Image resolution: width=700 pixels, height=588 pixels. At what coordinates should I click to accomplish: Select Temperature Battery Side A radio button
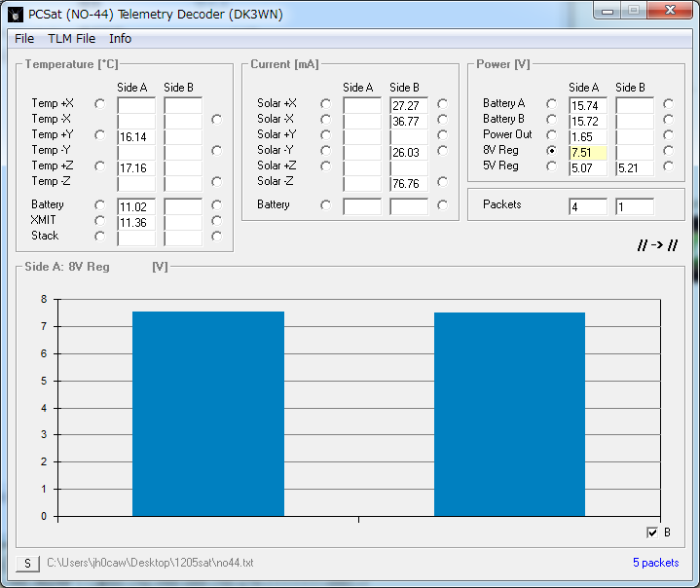pyautogui.click(x=99, y=205)
